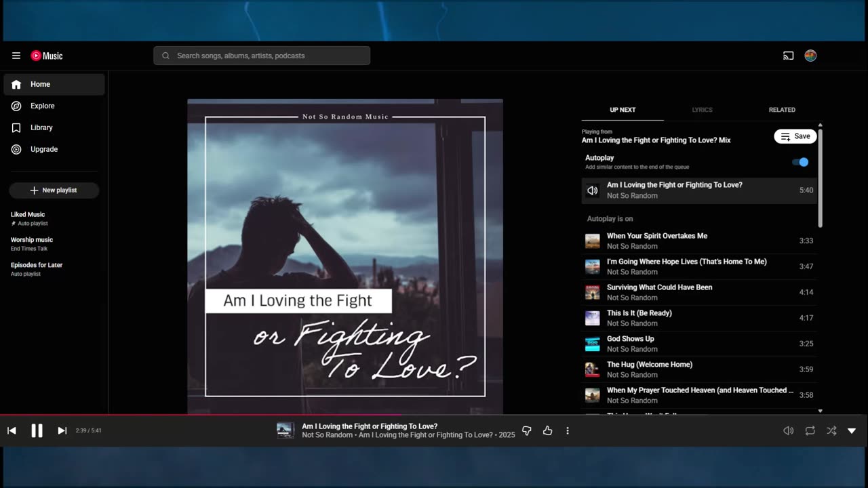
Task: Click the 5:40 duration of current song
Action: (x=806, y=190)
